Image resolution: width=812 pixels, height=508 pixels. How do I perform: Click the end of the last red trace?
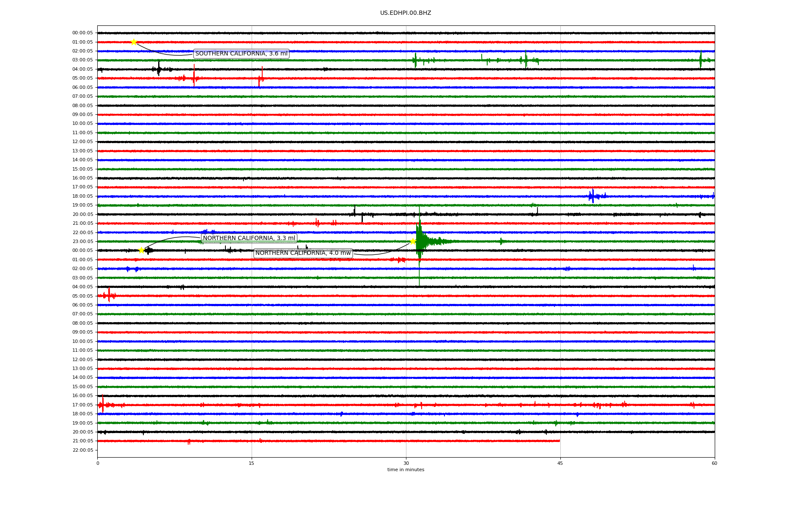(559, 441)
